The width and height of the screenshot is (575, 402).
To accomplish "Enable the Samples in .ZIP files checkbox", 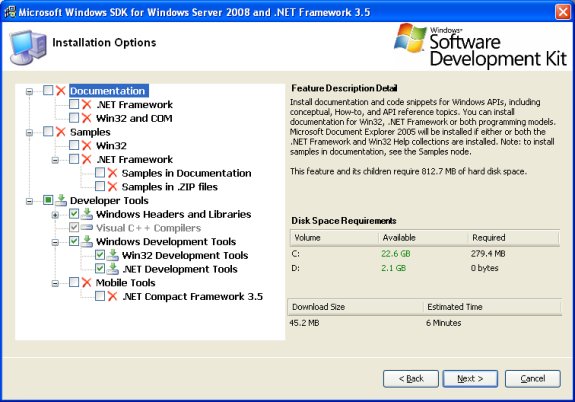I will [100, 186].
